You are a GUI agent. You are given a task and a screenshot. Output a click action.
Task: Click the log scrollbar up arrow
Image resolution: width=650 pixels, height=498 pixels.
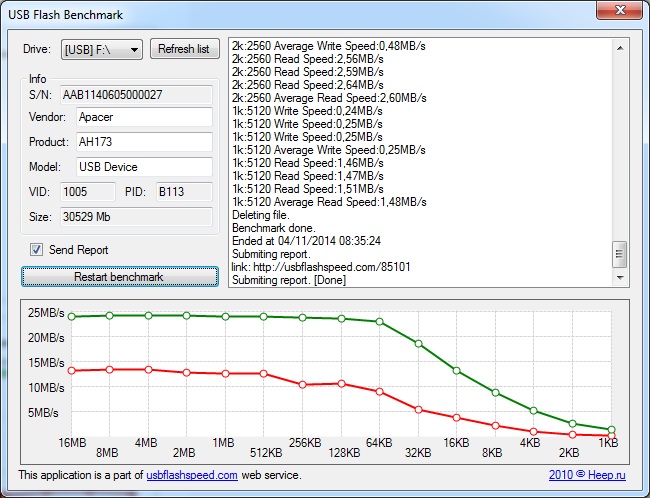(620, 47)
